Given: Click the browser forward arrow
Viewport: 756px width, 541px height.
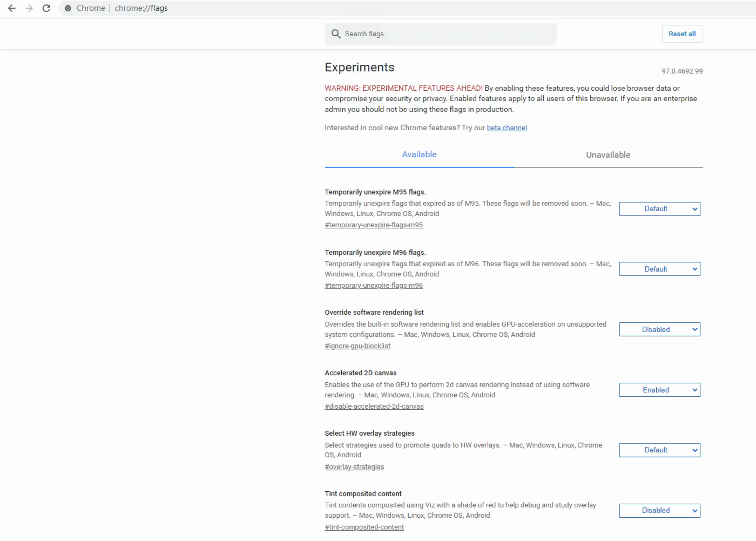Looking at the screenshot, I should [x=29, y=8].
